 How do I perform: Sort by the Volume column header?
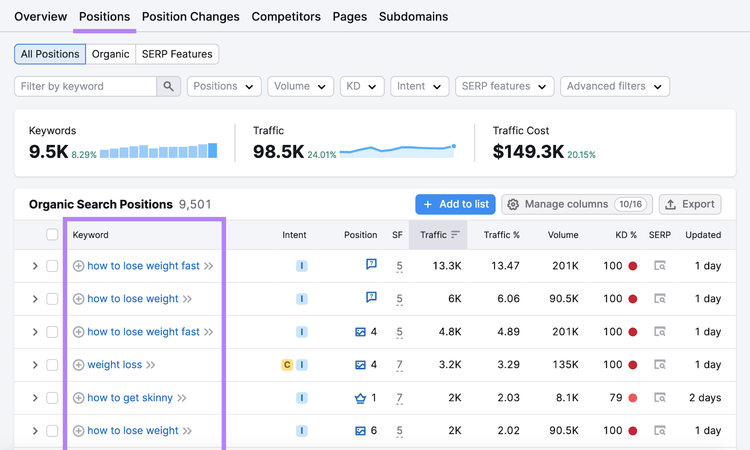point(562,235)
